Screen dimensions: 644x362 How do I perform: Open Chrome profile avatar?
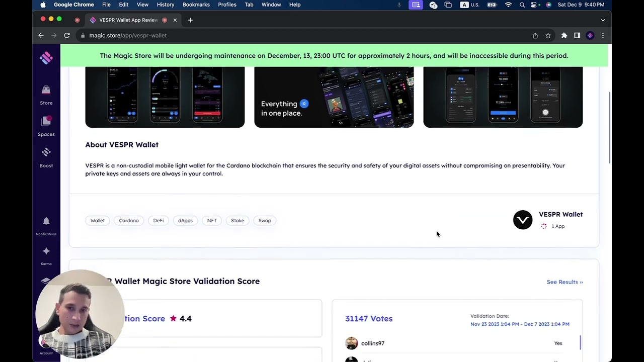coord(590,35)
